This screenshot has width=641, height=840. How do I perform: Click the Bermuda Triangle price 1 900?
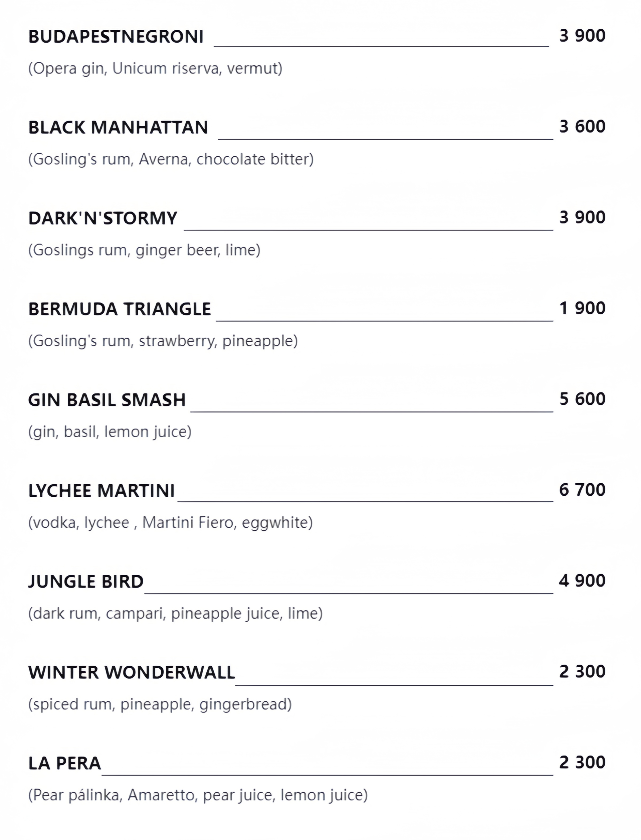coord(582,308)
